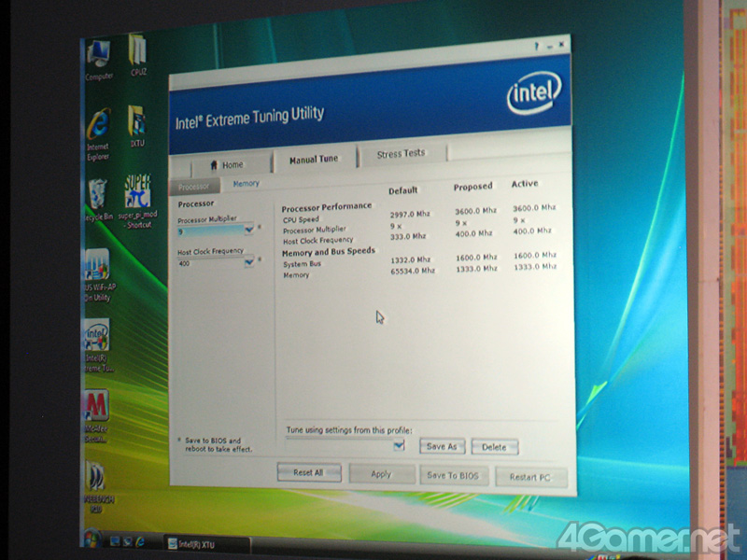Click the middle quick launch icon
Image resolution: width=747 pixels, height=560 pixels.
(127, 541)
